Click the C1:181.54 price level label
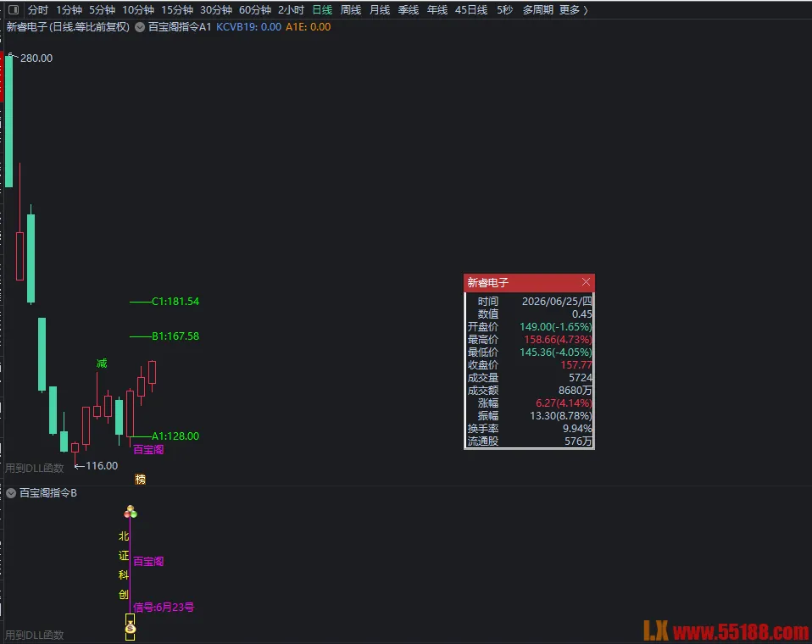Screen dimensions: 812x644 (x=175, y=302)
